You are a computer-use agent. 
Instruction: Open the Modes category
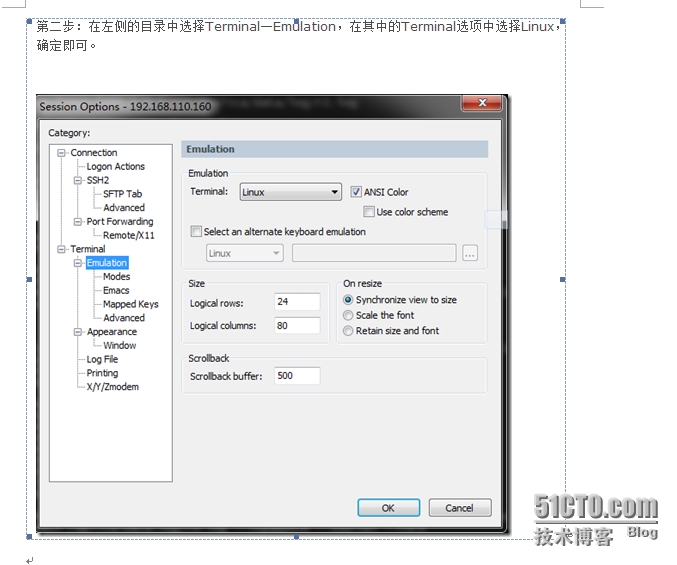click(x=116, y=276)
